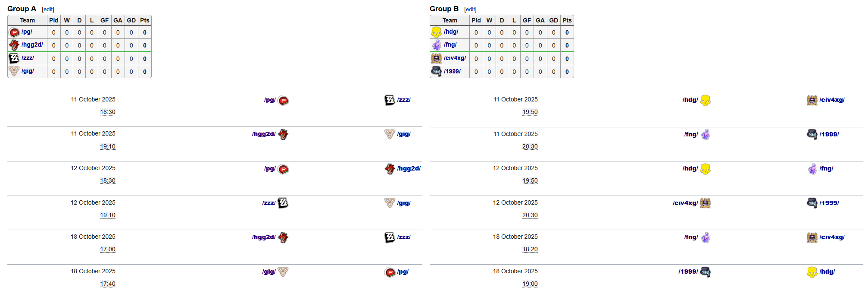The width and height of the screenshot is (868, 297).
Task: Click the /1999/ hat logo in Group B table
Action: click(x=436, y=71)
